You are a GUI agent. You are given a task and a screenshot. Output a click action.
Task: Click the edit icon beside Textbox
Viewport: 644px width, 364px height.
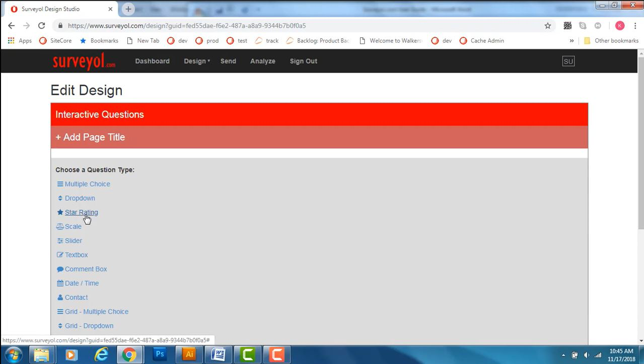click(x=60, y=255)
